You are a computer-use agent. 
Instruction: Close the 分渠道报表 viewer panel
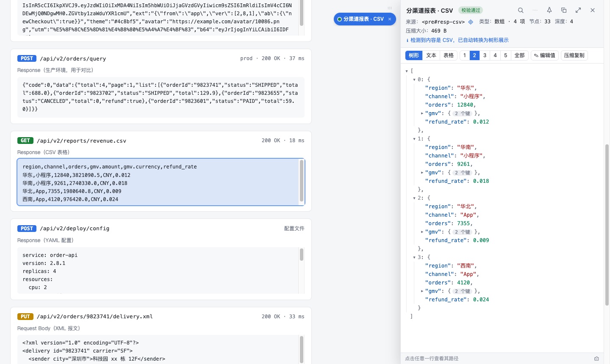click(x=593, y=10)
